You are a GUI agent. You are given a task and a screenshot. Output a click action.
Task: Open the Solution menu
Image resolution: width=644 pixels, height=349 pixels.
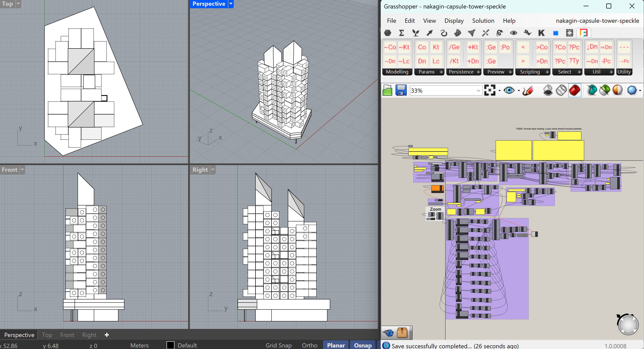click(483, 21)
